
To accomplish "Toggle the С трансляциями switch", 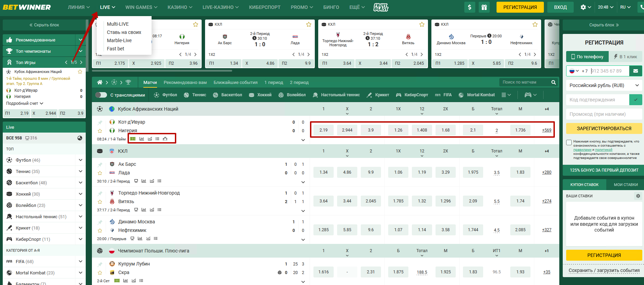I will [x=101, y=95].
